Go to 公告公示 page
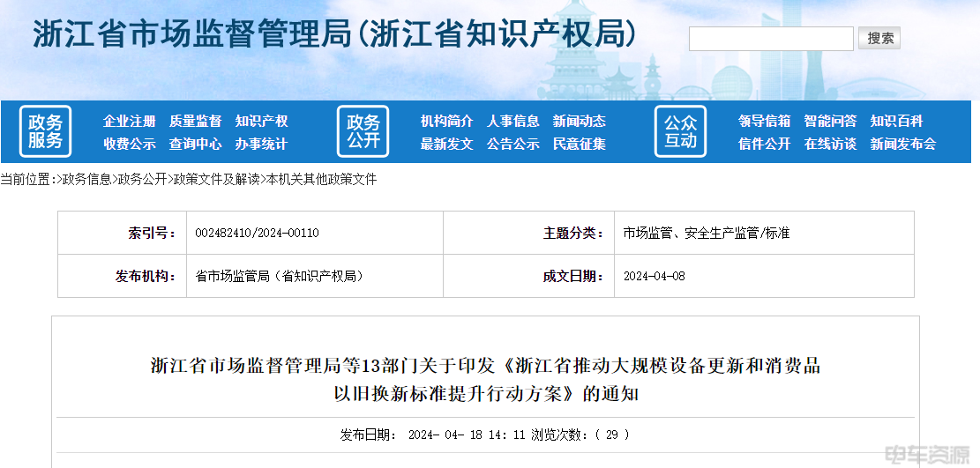This screenshot has height=468, width=980. (513, 145)
